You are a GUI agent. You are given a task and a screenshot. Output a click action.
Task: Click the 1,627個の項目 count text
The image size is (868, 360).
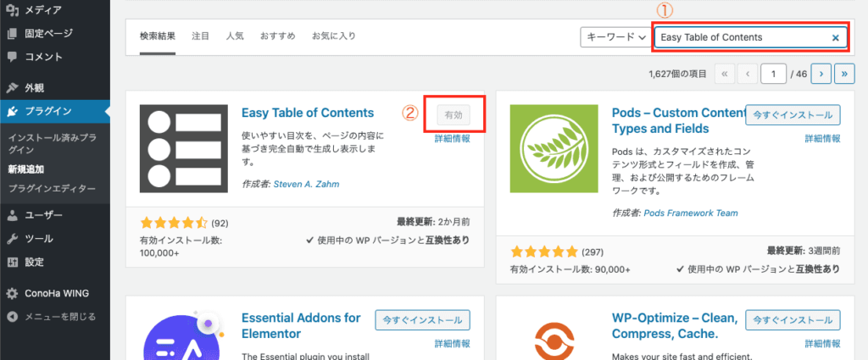click(679, 73)
